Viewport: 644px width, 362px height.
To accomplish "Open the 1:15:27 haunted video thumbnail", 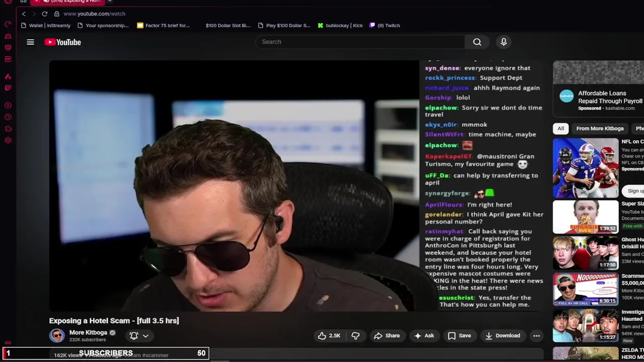I will pyautogui.click(x=586, y=325).
